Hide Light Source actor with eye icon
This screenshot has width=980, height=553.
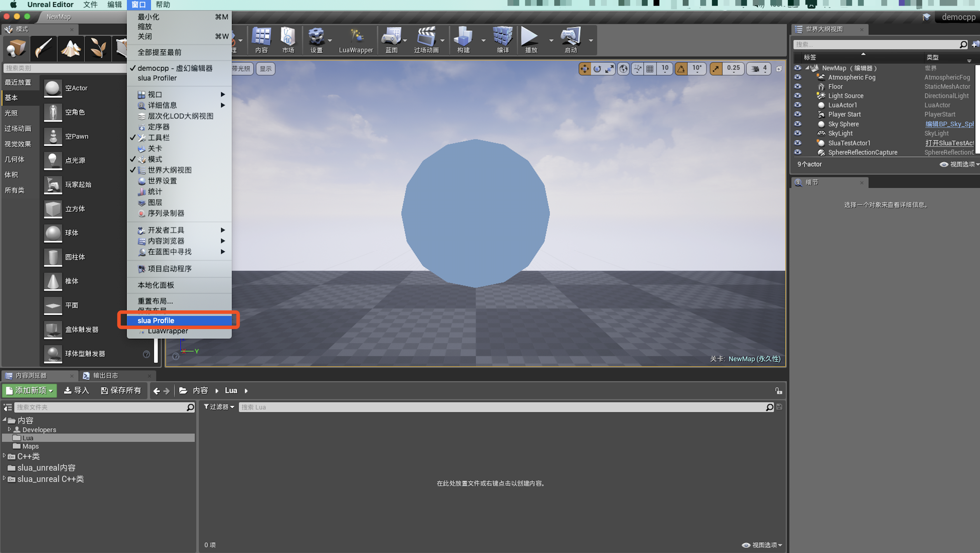point(797,96)
